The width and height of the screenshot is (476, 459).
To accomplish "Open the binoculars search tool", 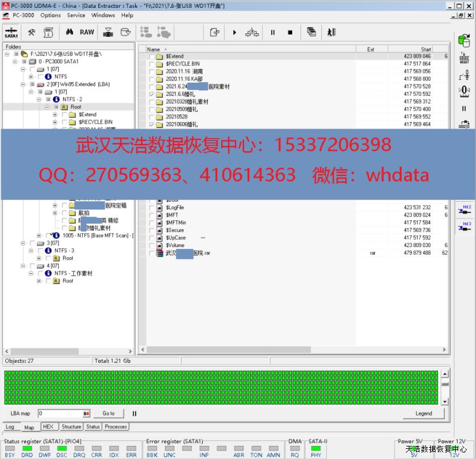I will (70, 32).
